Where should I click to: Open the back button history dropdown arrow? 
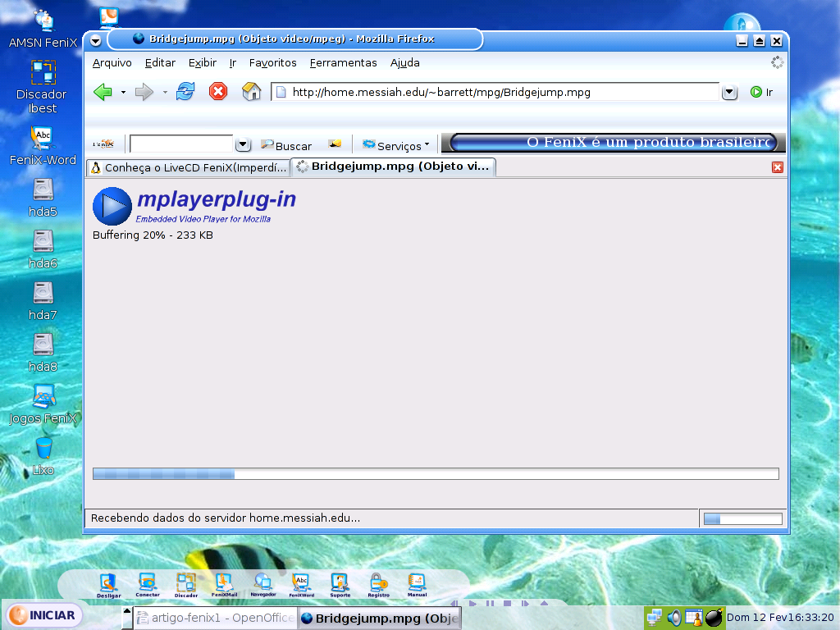(123, 92)
